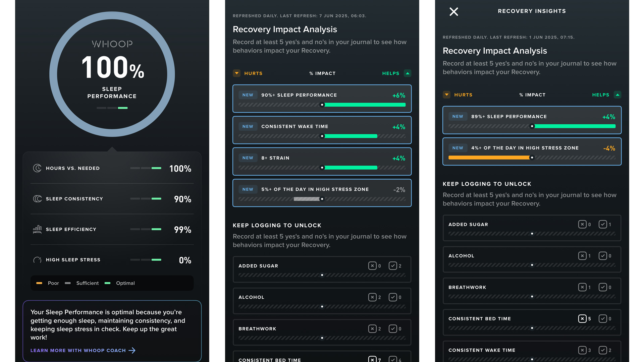
Task: Tap Alcohol No box, Recovery Insights panel
Action: click(582, 256)
